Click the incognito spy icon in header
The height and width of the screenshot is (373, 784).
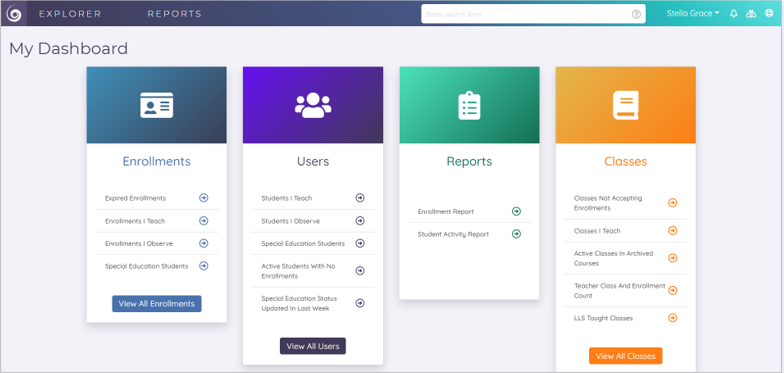751,14
